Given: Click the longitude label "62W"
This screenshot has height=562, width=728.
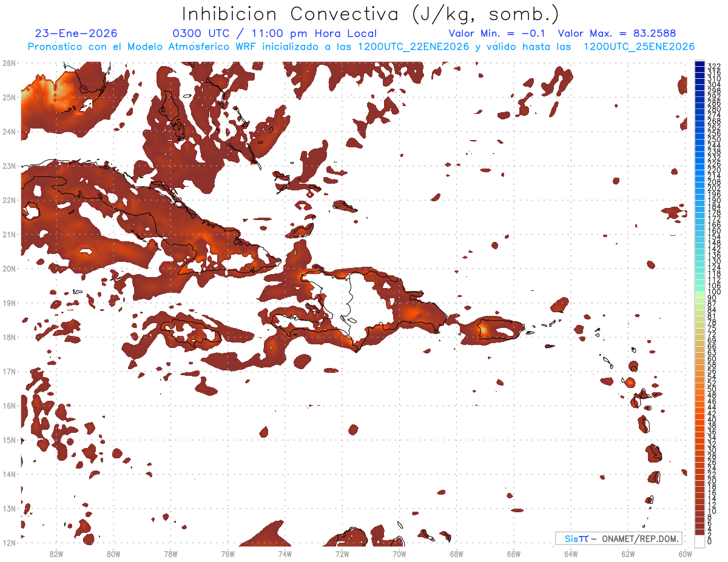Looking at the screenshot, I should (x=628, y=554).
